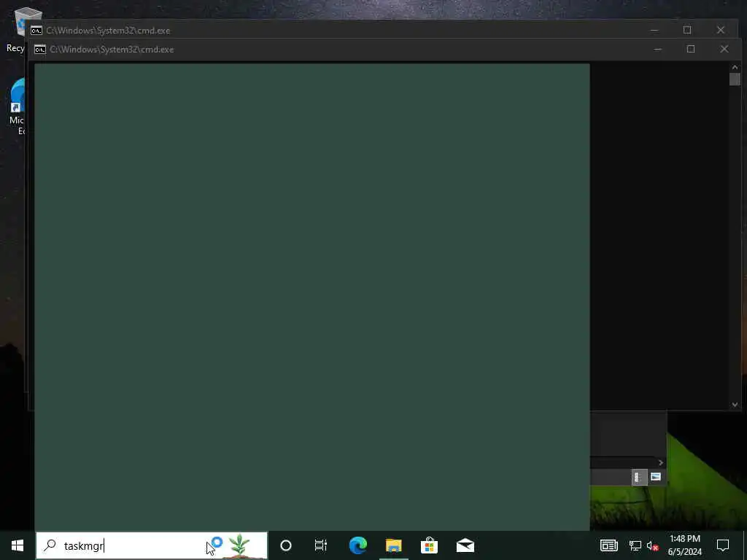This screenshot has height=560, width=747.
Task: Click the front cmd.exe window's title bar icon
Action: point(40,50)
